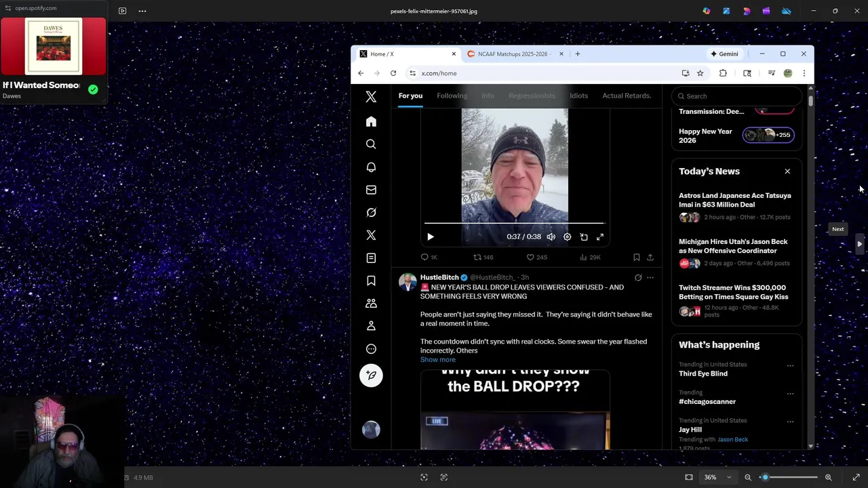This screenshot has width=868, height=488.
Task: Open the More circle menu in the sidebar
Action: (x=371, y=349)
